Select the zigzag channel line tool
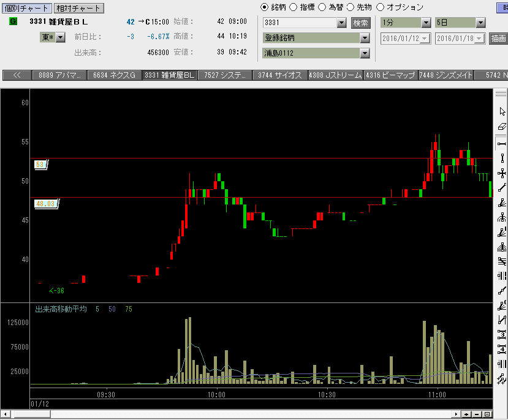Image resolution: width=508 pixels, height=420 pixels. click(x=502, y=320)
